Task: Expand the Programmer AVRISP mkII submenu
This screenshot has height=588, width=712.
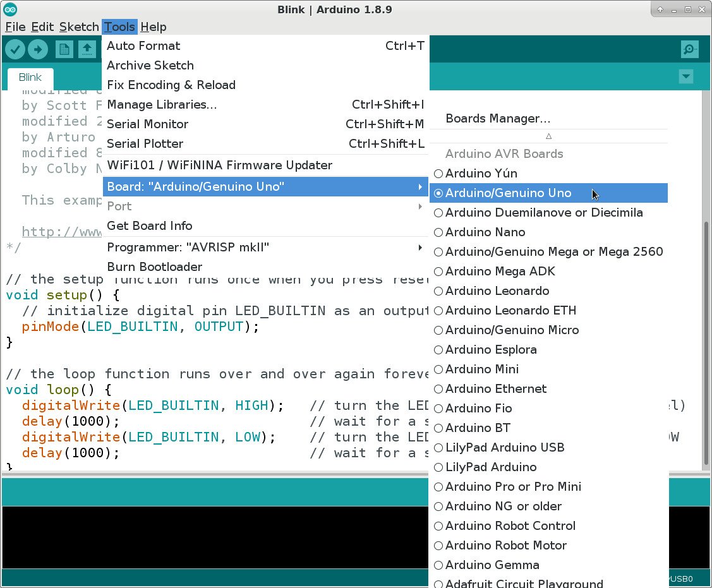Action: (x=265, y=248)
